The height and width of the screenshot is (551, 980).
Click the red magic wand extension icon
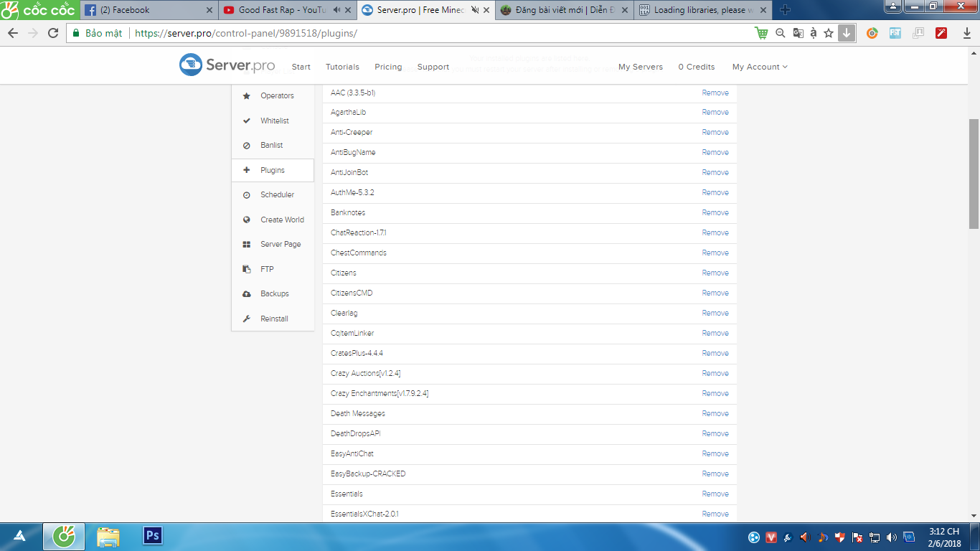point(941,33)
